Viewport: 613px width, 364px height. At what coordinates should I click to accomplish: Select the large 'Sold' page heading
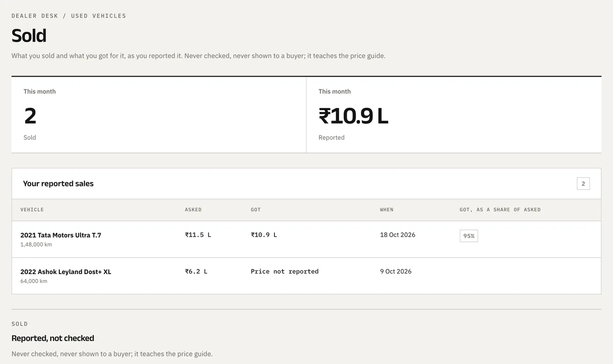tap(29, 36)
